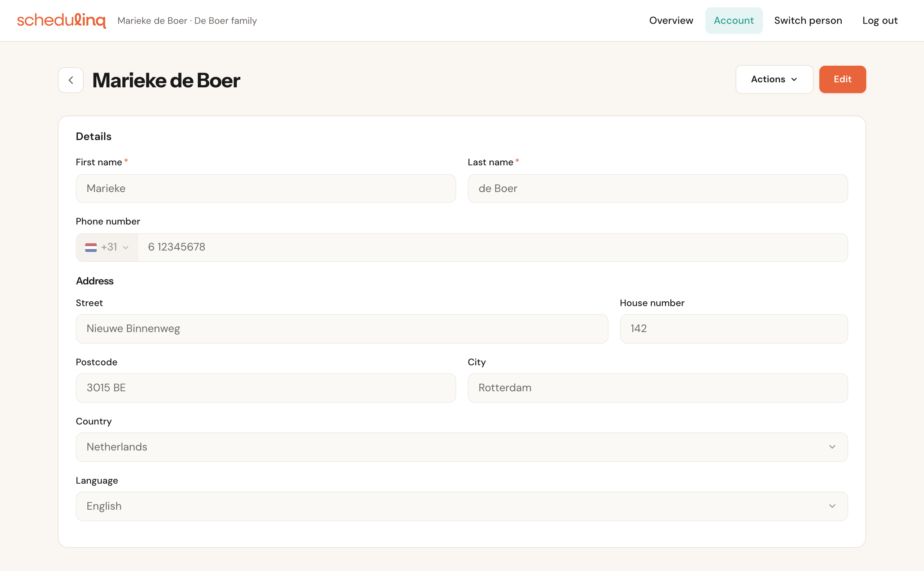Click the 'Language' label

click(97, 481)
